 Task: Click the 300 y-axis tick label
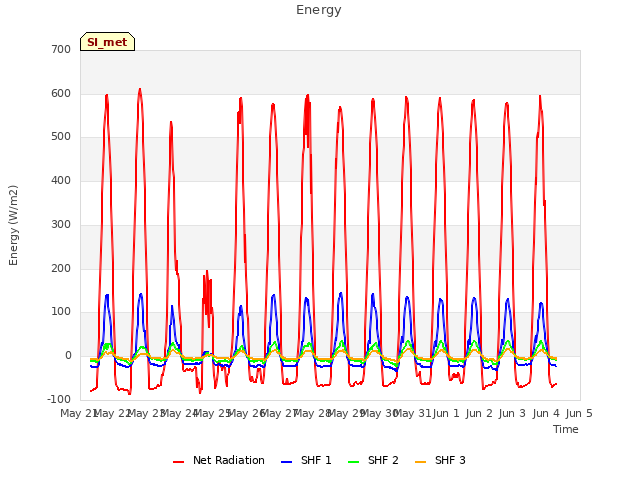(x=61, y=224)
